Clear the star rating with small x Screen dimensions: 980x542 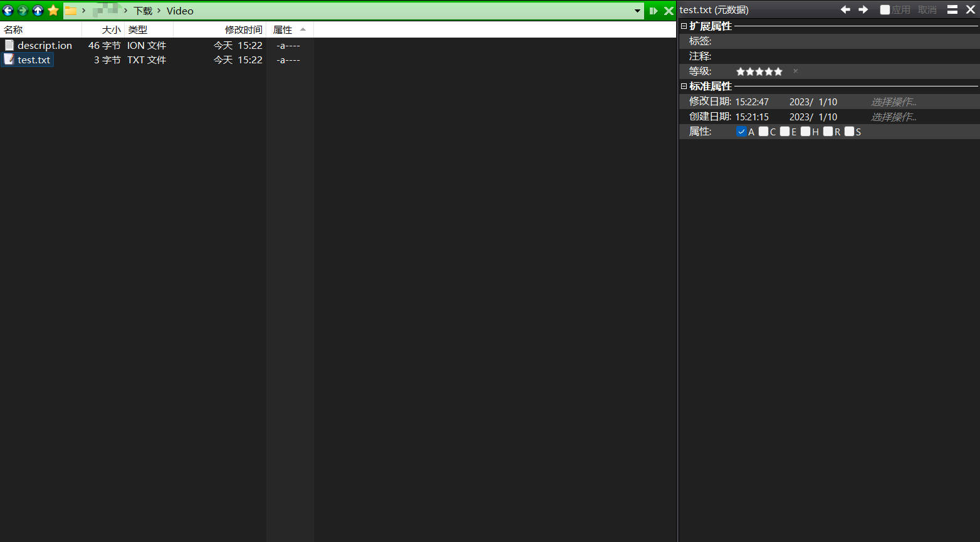(795, 71)
